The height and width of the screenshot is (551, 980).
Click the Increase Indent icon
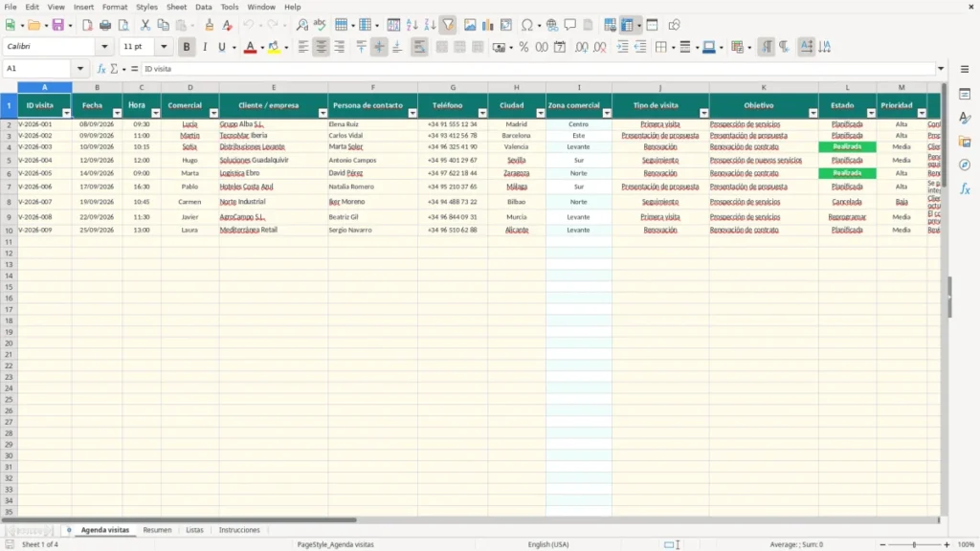click(x=622, y=47)
